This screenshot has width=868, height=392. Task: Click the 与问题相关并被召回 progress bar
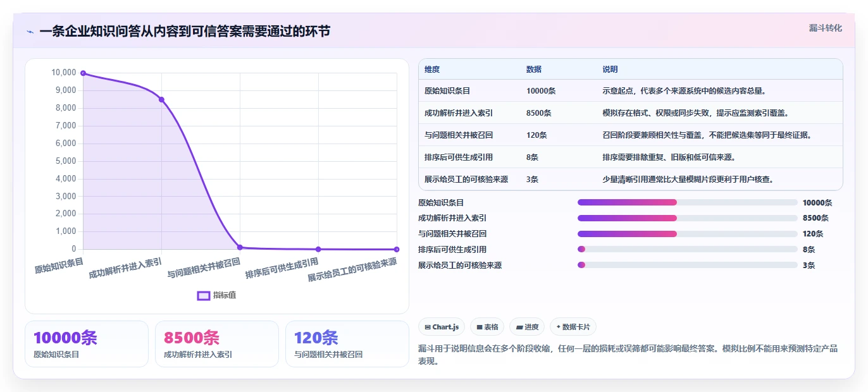(x=687, y=234)
